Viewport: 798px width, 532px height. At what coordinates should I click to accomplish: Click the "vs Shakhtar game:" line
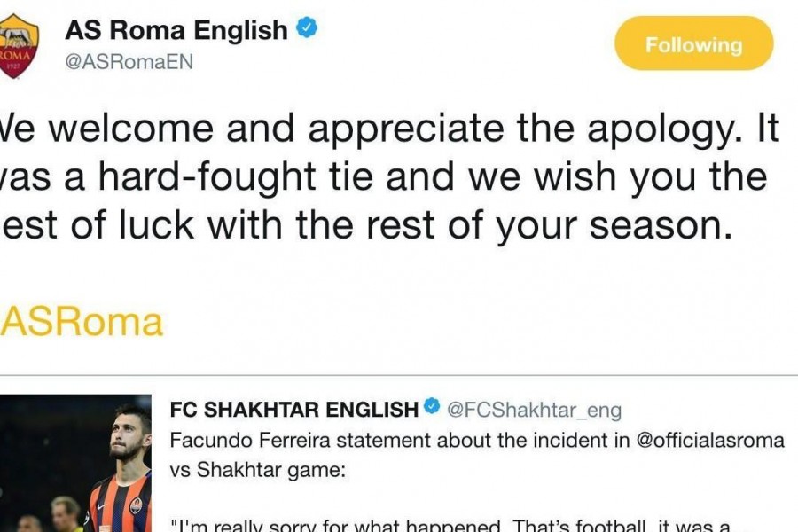(x=257, y=470)
